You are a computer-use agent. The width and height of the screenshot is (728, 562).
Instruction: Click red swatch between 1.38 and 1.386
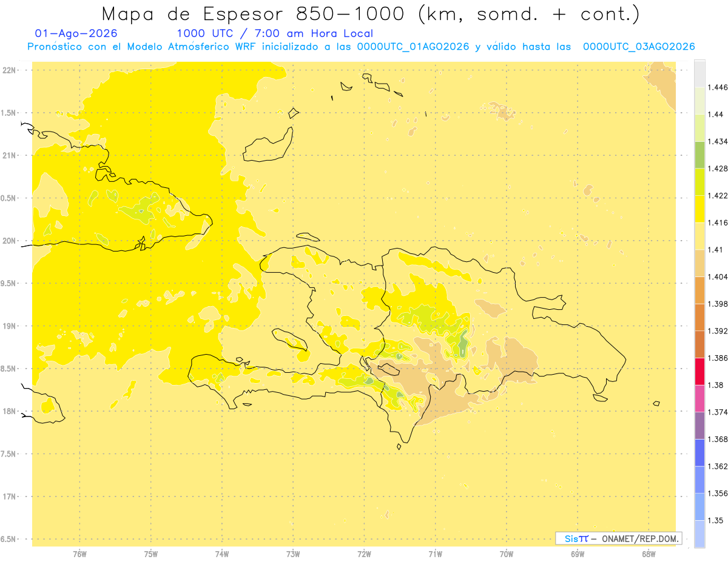[699, 372]
